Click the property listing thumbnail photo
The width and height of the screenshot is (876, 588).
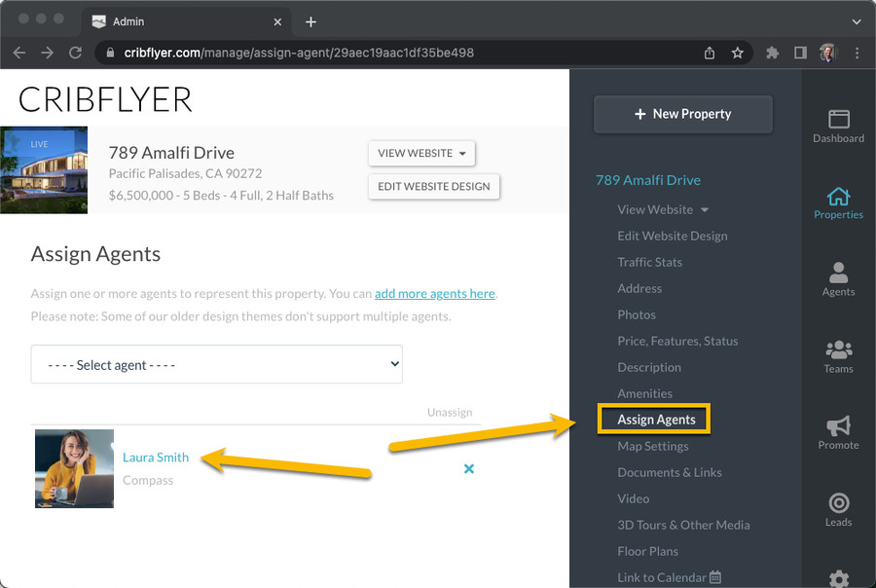(44, 170)
